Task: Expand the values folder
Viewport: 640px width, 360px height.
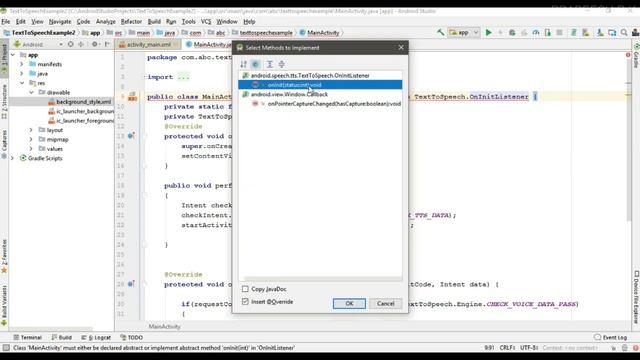Action: pyautogui.click(x=31, y=149)
